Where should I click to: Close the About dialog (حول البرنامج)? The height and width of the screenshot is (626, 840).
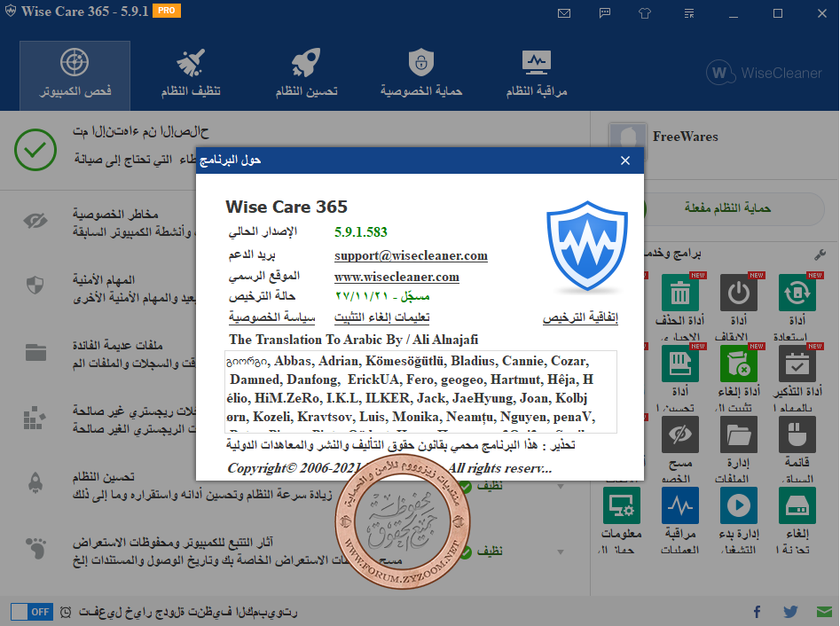(624, 160)
